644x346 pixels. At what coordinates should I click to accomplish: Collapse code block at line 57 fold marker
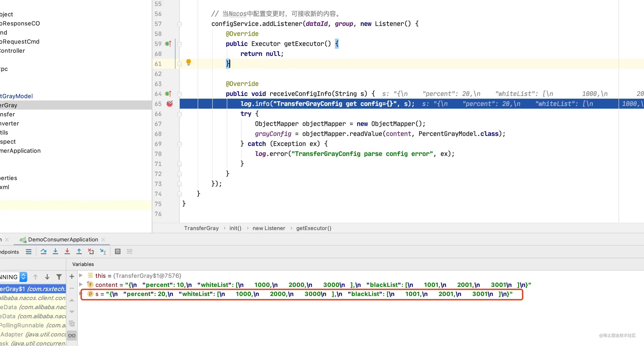pos(180,24)
